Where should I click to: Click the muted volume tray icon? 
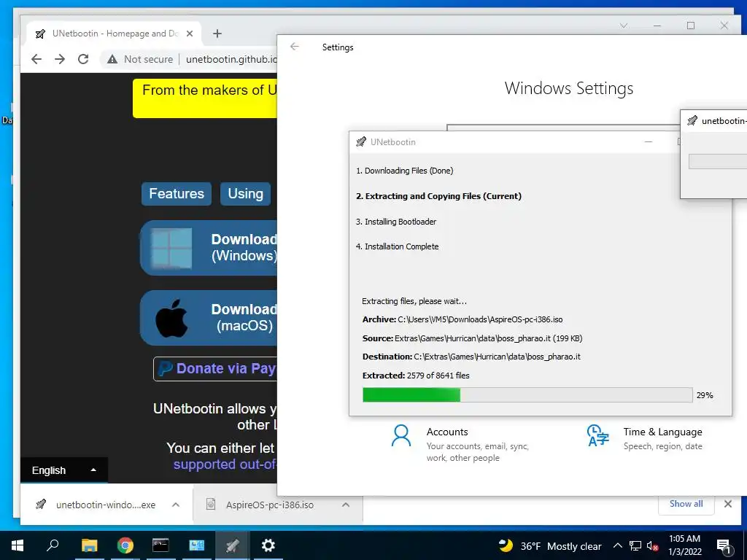point(652,545)
